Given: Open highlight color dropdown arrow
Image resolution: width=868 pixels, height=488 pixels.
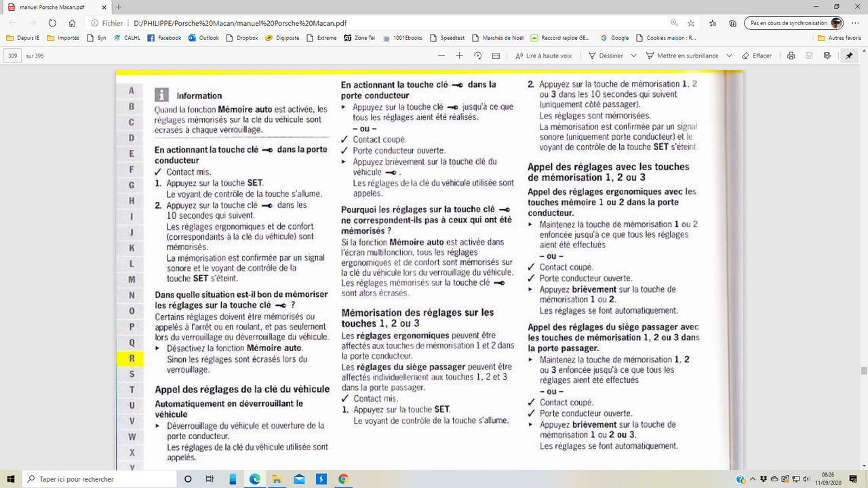Looking at the screenshot, I should click(730, 56).
